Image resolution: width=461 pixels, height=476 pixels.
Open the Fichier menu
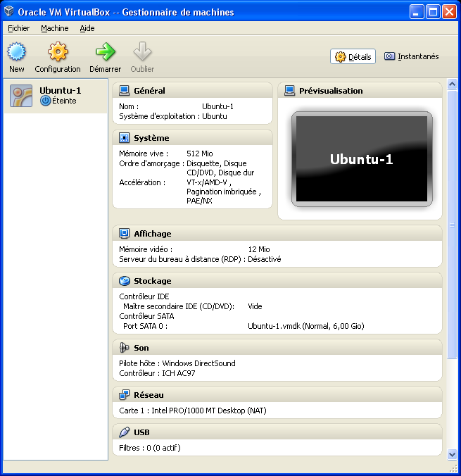pos(19,28)
